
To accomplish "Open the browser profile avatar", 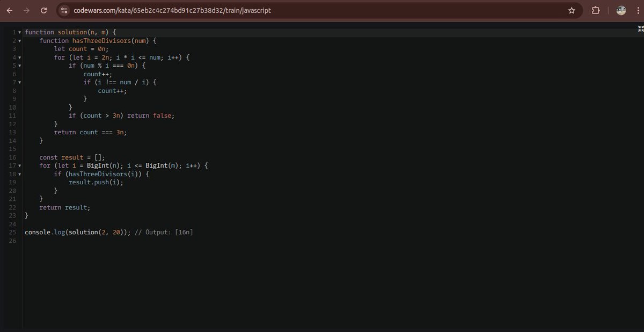I will click(621, 10).
